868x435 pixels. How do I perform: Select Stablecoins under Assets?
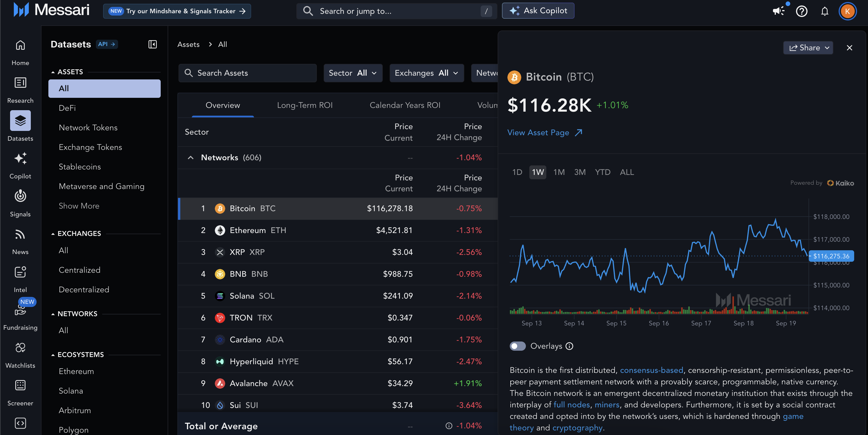coord(79,167)
